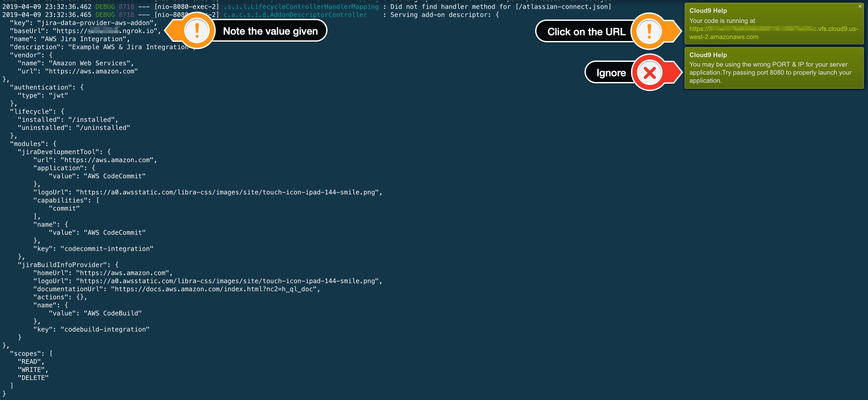The height and width of the screenshot is (400, 868).
Task: Open the Cloud9 running-code URL link
Action: coord(774,33)
